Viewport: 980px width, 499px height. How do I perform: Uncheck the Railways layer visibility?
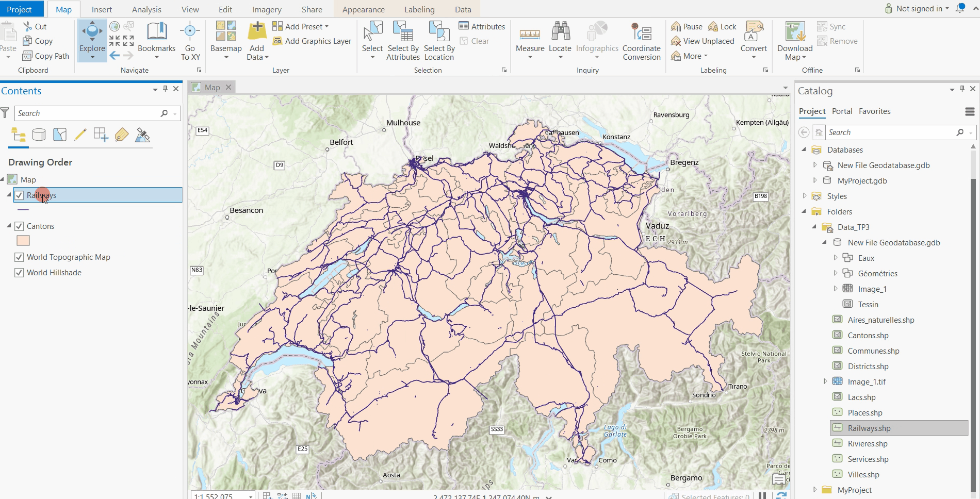coord(19,195)
